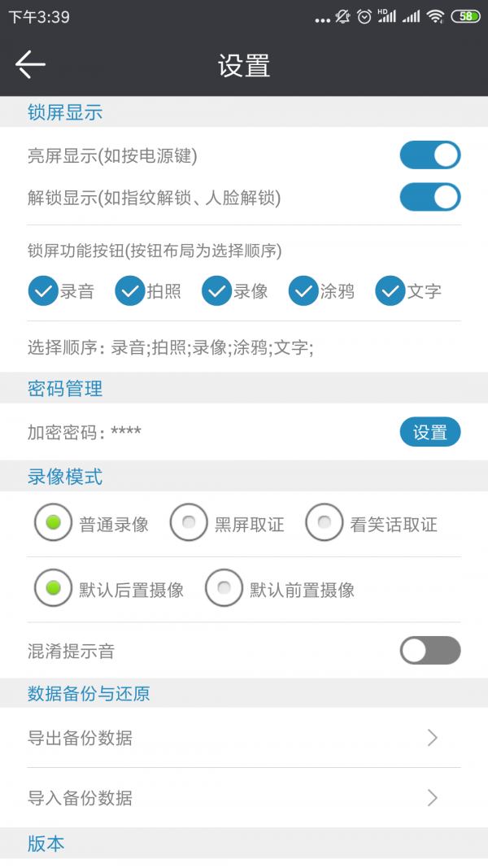Screen dimensions: 488x868
Task: Uncheck the 涂鸦 checkbox
Action: [303, 290]
